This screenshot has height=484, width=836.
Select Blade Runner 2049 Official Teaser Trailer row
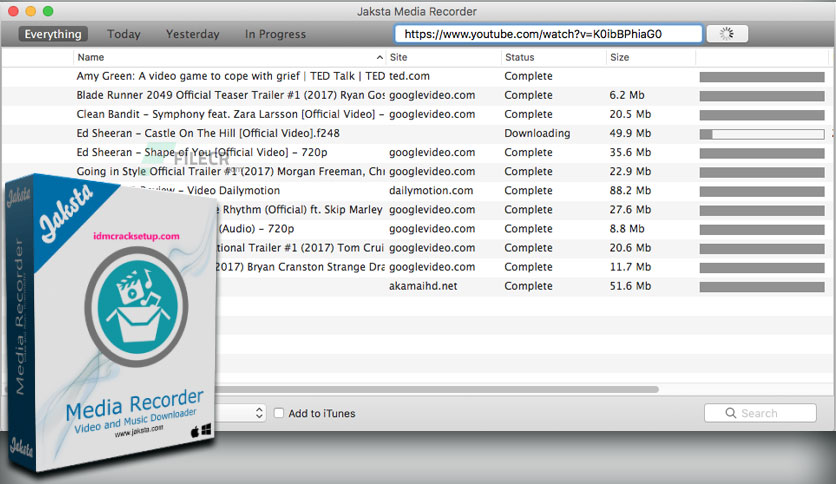pos(416,95)
